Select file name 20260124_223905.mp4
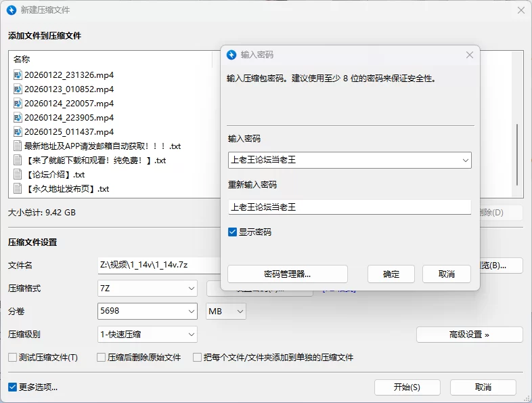This screenshot has height=403, width=532. (69, 117)
